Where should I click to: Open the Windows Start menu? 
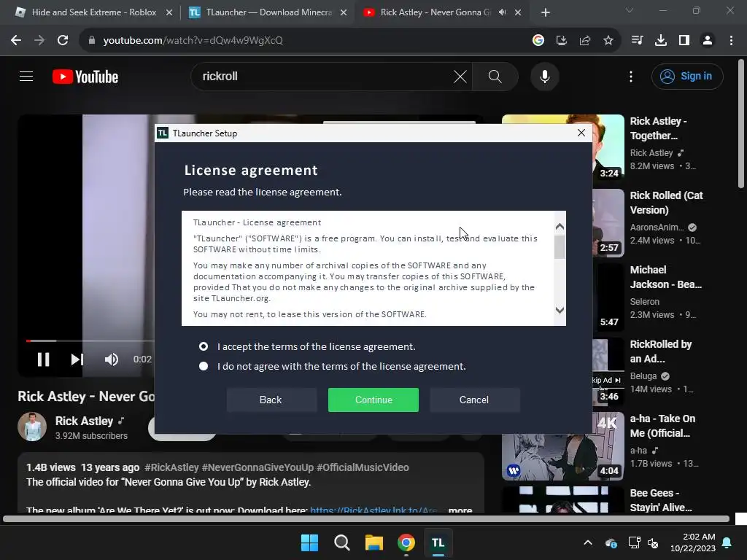[x=309, y=542]
